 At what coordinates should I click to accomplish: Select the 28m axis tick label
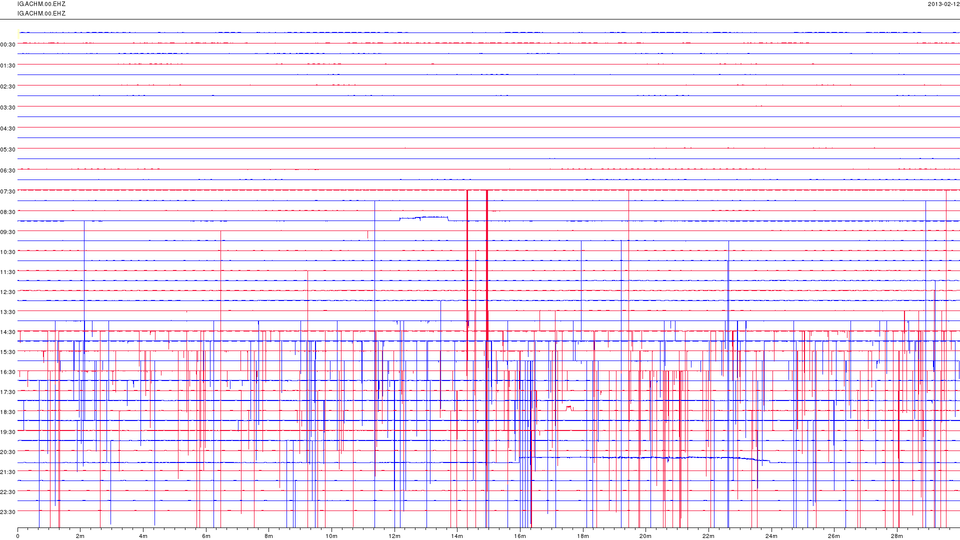[x=896, y=536]
